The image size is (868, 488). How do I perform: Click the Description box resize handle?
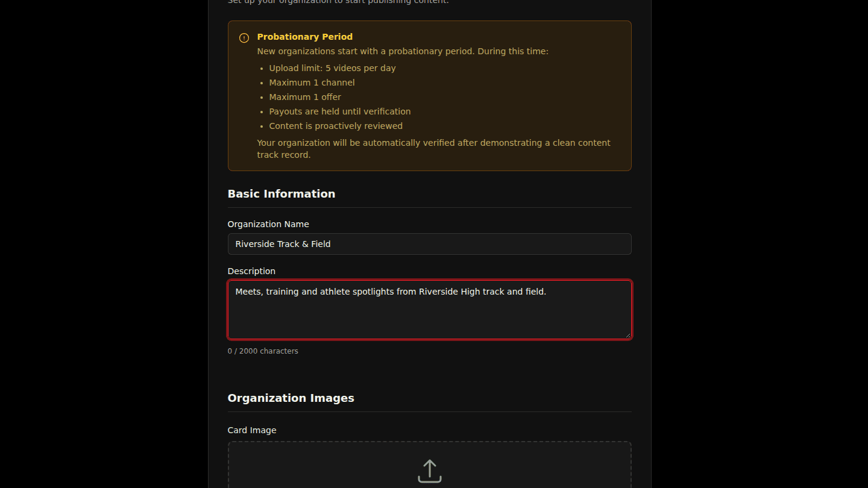[x=627, y=335]
